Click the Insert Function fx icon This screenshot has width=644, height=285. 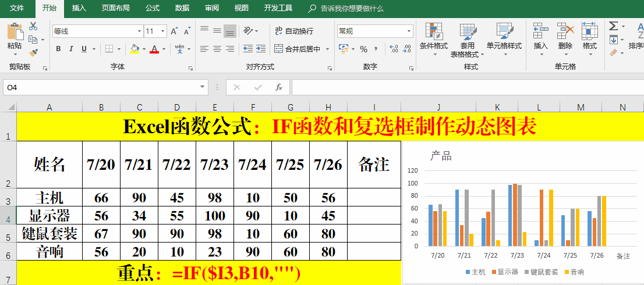tap(279, 87)
